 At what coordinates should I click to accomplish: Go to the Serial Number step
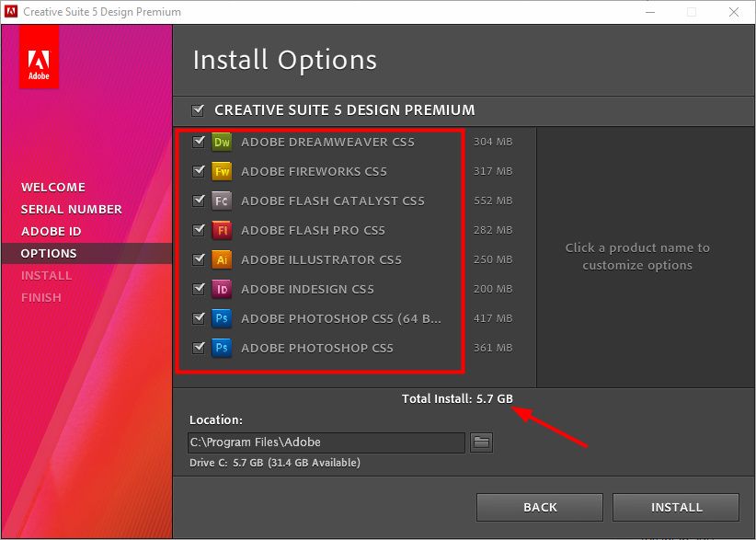pyautogui.click(x=71, y=209)
